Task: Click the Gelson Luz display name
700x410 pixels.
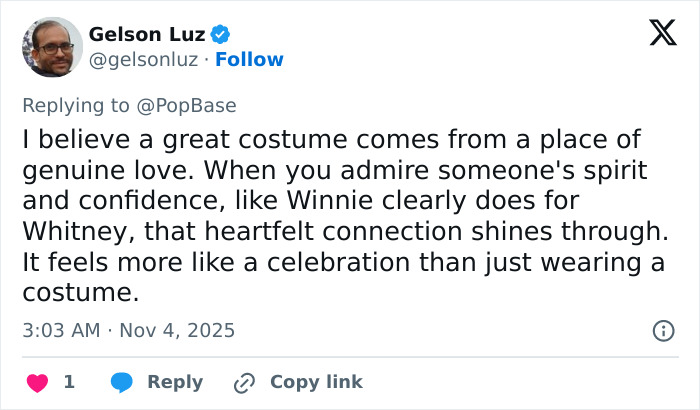Action: click(146, 34)
